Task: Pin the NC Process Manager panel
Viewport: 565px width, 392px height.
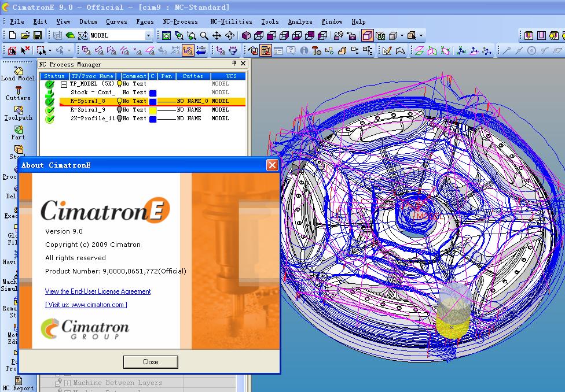Action: pos(234,64)
